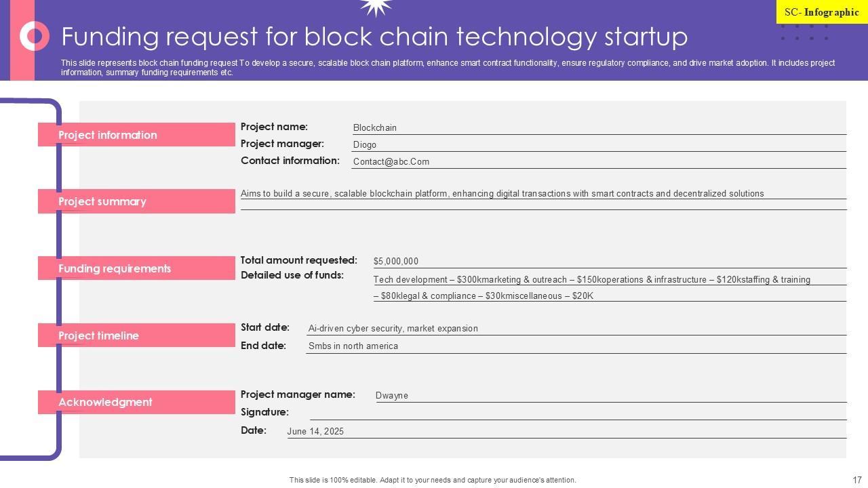Click the slide title Funding request heading
868x488 pixels.
[374, 37]
